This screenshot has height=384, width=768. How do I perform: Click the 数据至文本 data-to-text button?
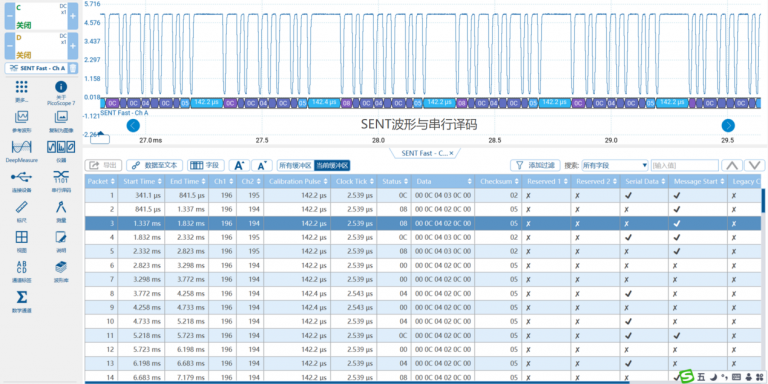pos(155,166)
